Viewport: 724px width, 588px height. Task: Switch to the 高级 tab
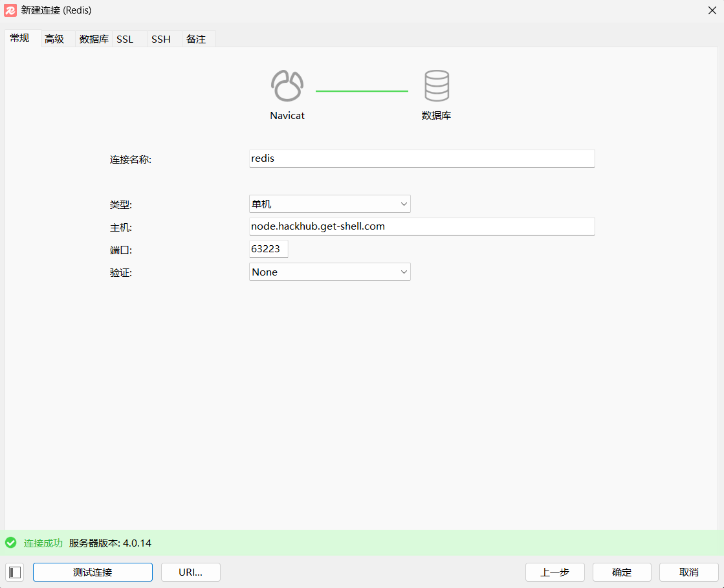pos(54,38)
